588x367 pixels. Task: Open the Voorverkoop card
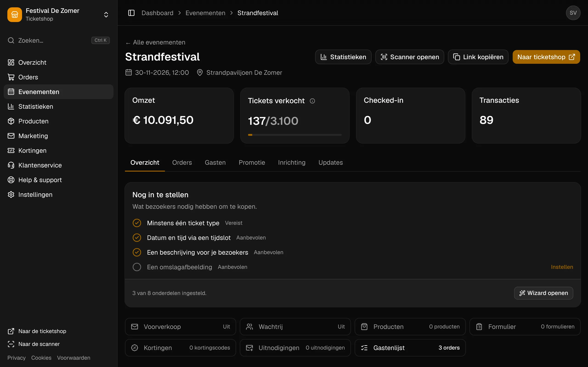click(x=180, y=327)
